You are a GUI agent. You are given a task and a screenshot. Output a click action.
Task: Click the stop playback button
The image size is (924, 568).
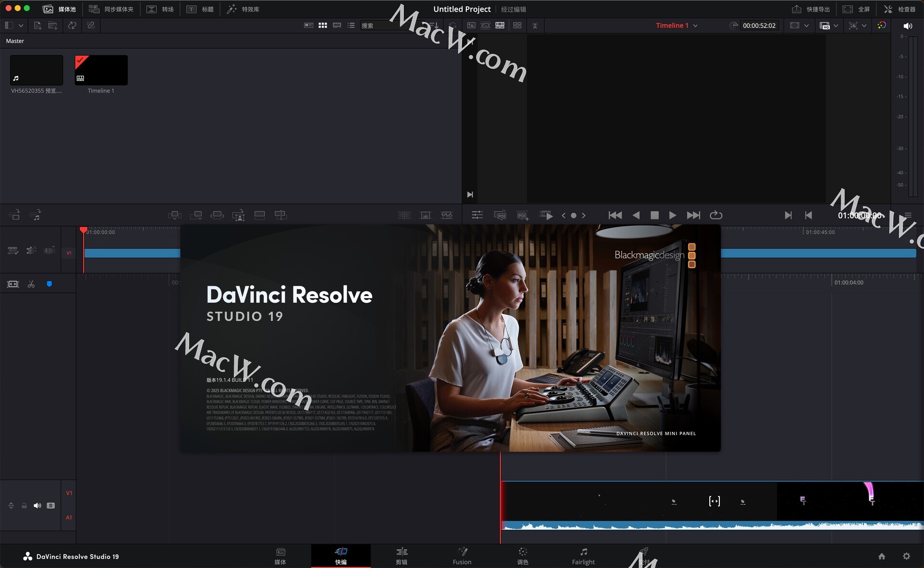(654, 215)
